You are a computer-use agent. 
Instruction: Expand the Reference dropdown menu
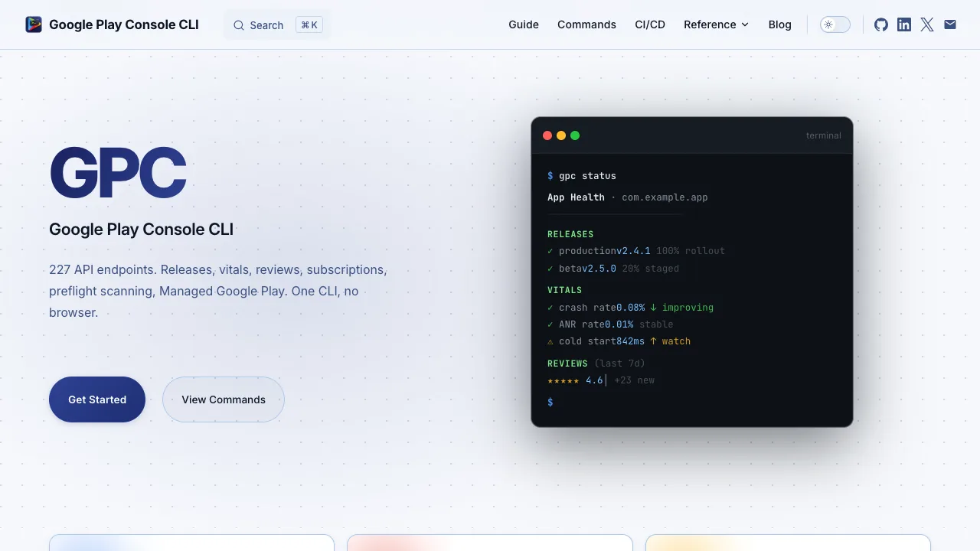[x=716, y=24]
